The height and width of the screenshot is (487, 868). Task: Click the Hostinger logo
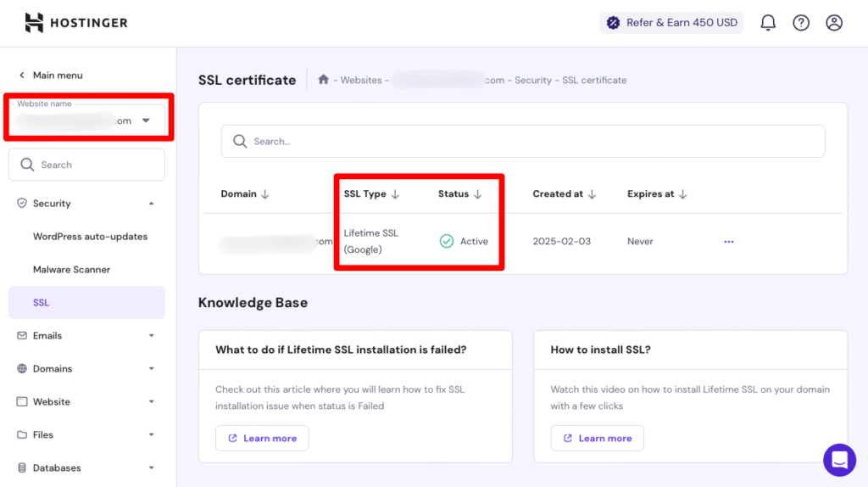[x=76, y=23]
